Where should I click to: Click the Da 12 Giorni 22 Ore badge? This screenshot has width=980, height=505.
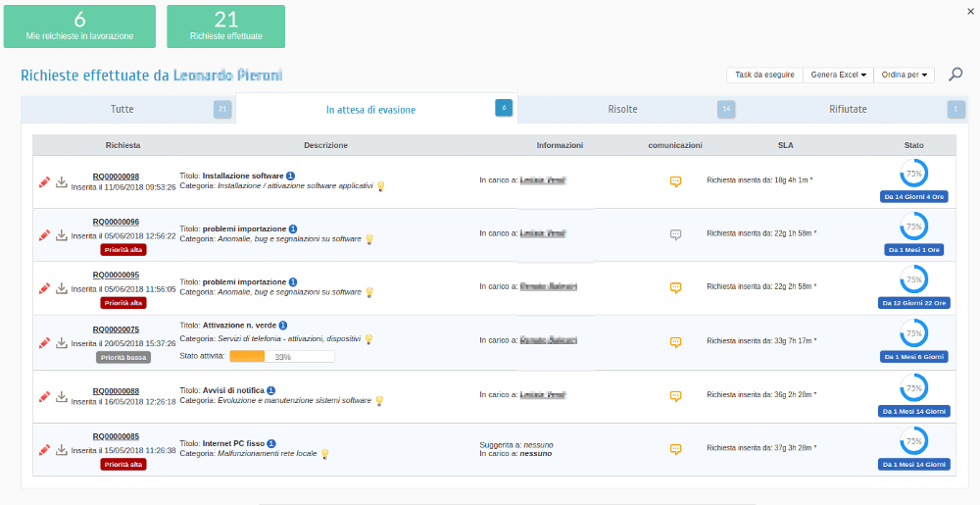tap(914, 303)
